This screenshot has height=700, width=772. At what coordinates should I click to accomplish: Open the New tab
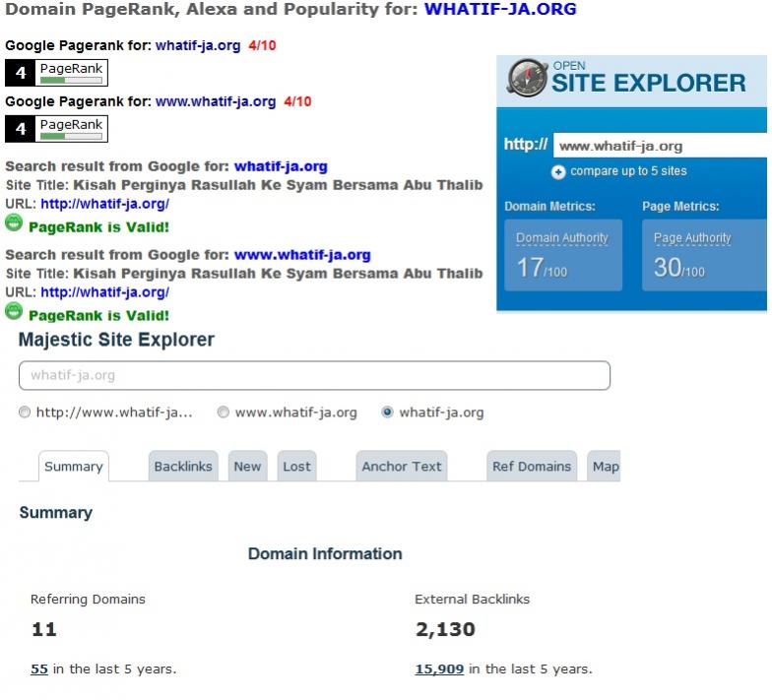247,467
